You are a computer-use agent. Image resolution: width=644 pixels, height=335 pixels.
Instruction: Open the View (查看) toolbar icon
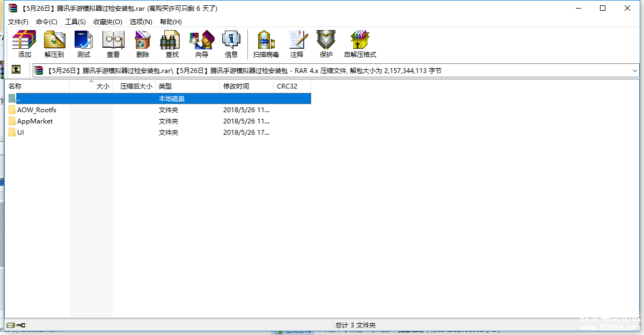tap(113, 44)
